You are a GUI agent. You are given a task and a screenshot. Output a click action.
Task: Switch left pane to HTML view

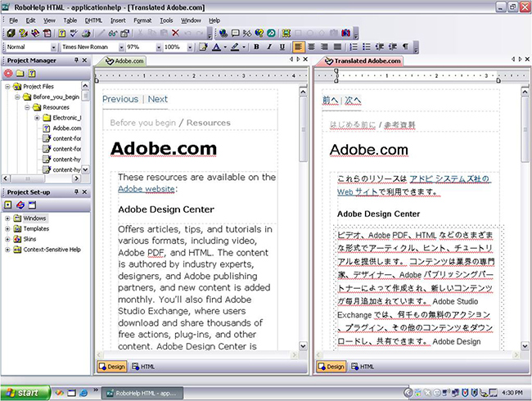[142, 367]
